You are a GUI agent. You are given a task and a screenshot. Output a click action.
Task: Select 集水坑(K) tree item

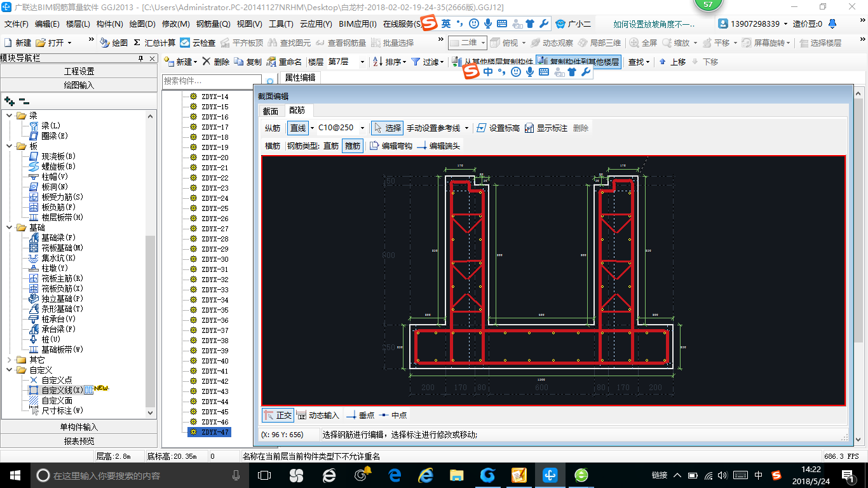tap(52, 258)
